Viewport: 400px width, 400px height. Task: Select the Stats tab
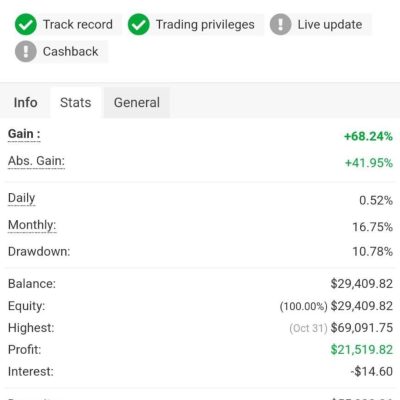76,103
